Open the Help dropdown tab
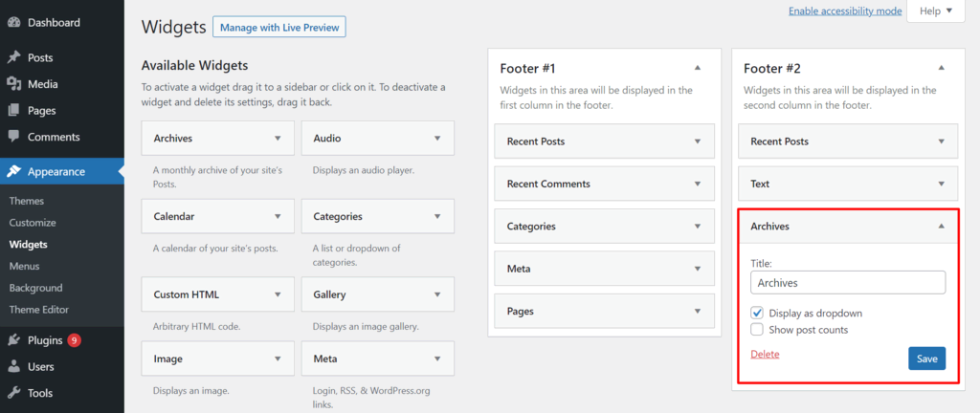The image size is (980, 413). (935, 11)
